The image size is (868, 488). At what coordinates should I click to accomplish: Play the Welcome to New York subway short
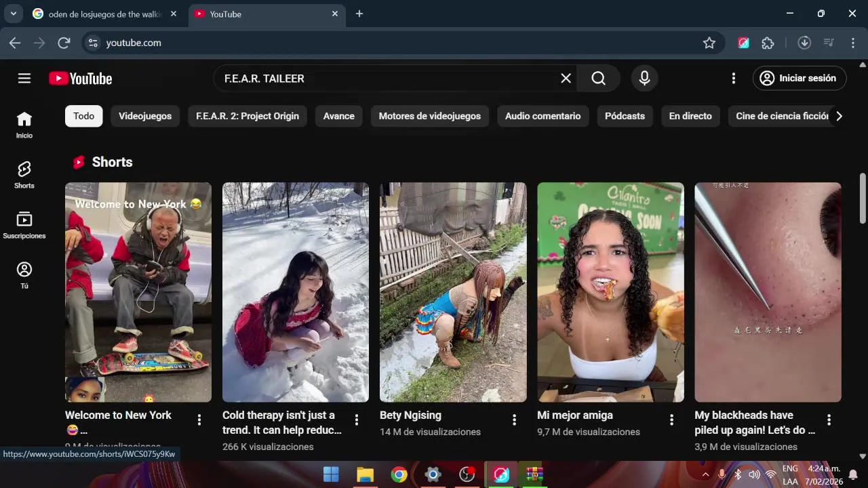(138, 292)
